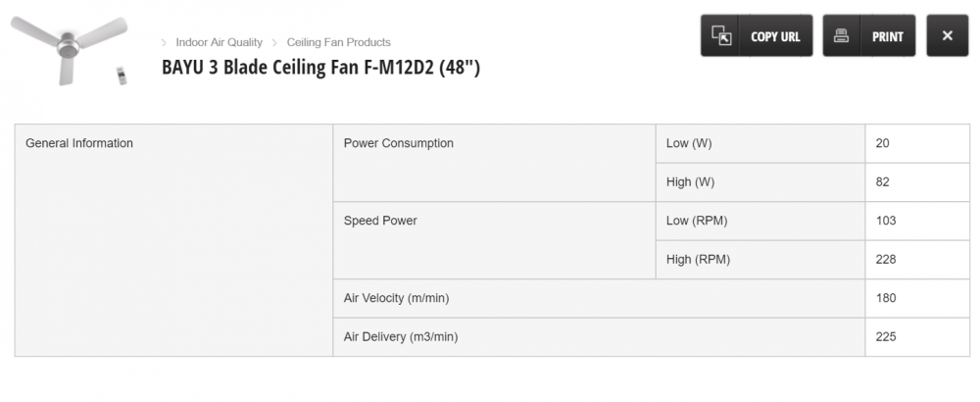980x402 pixels.
Task: Open the Indoor Air Quality breadcrumb link
Action: (219, 42)
